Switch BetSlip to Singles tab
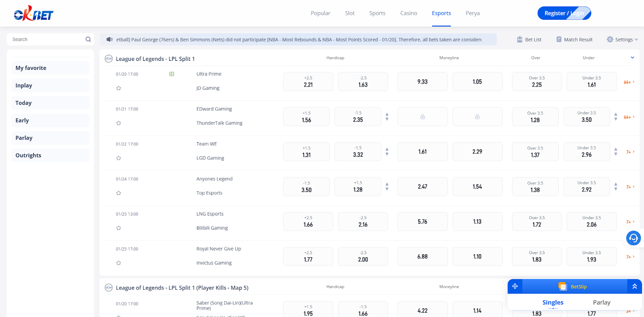The image size is (644, 317). click(x=553, y=302)
